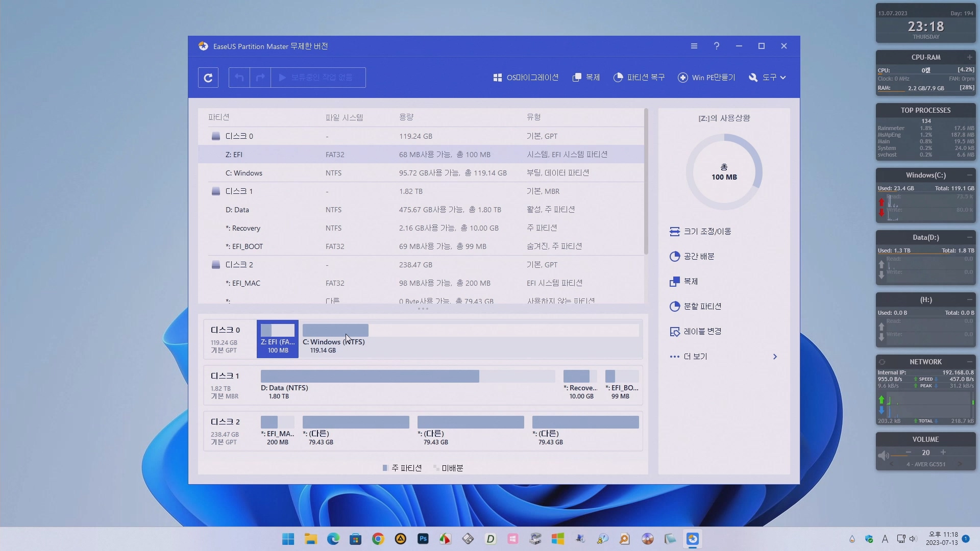Click the partition list vertical scrollbar
Image resolution: width=980 pixels, height=551 pixels.
tap(646, 181)
